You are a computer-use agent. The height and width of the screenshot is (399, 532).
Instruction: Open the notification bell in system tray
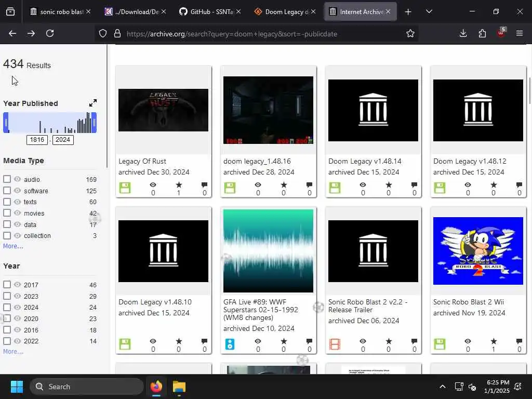(518, 387)
